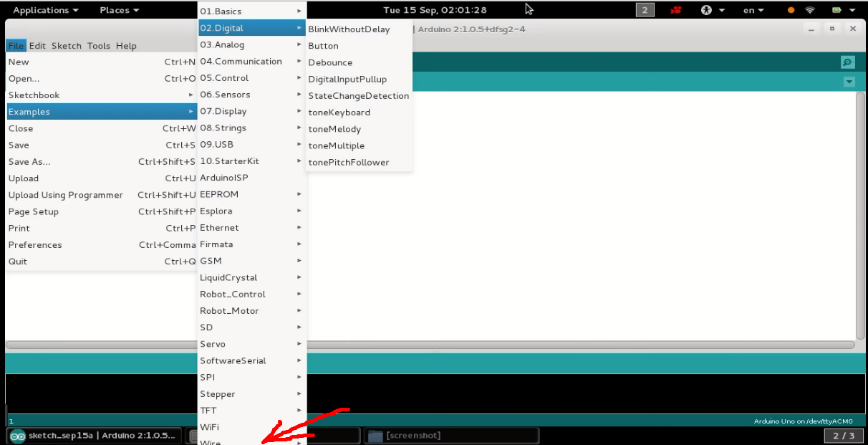This screenshot has height=445, width=868.
Task: Open the accessibility menu icon
Action: click(x=706, y=10)
